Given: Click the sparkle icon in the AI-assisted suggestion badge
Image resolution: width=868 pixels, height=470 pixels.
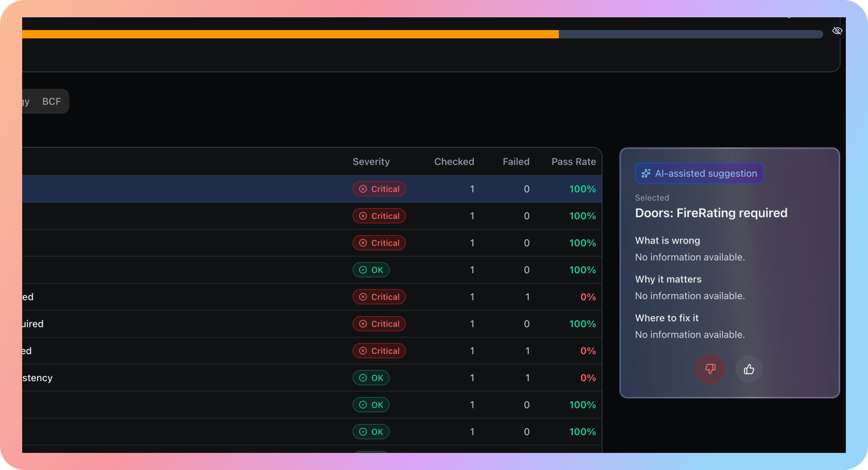Looking at the screenshot, I should pyautogui.click(x=646, y=173).
